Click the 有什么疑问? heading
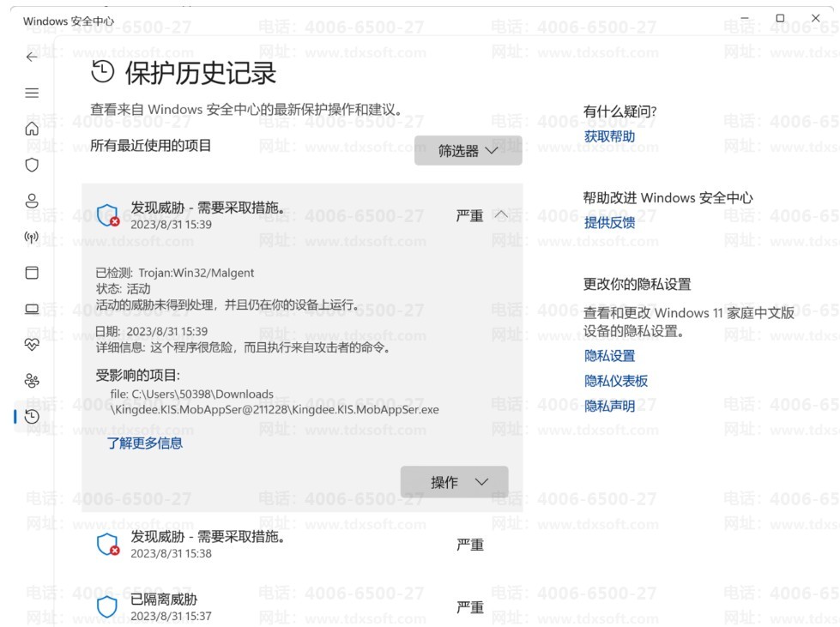The height and width of the screenshot is (627, 840). (x=619, y=112)
